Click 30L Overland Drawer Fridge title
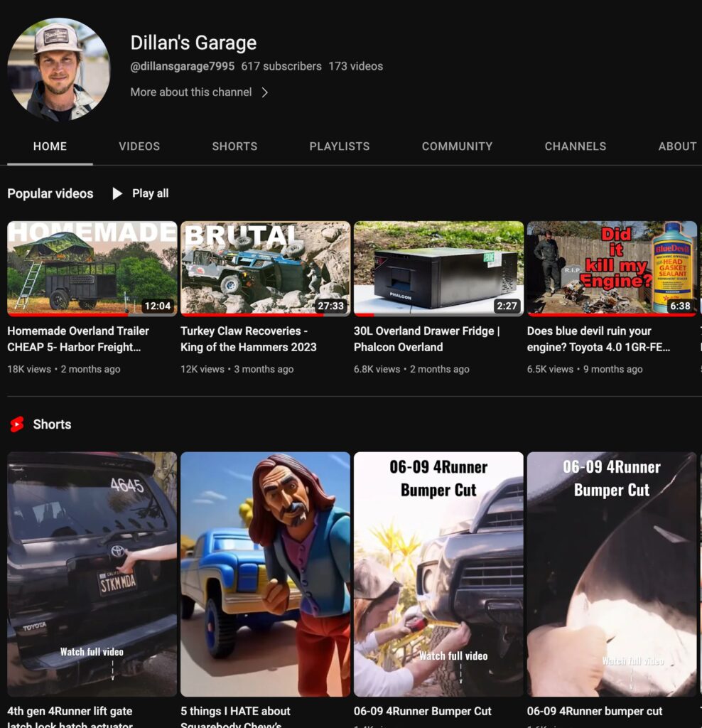Viewport: 702px width, 728px height. tap(427, 339)
